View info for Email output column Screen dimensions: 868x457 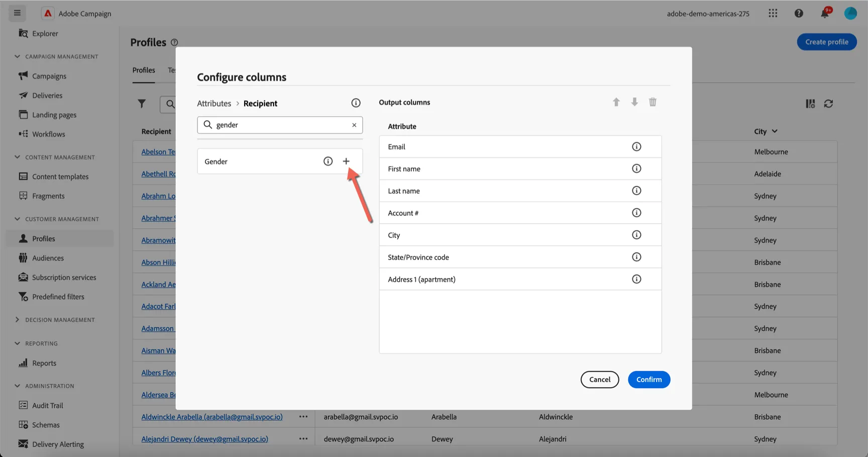[636, 147]
